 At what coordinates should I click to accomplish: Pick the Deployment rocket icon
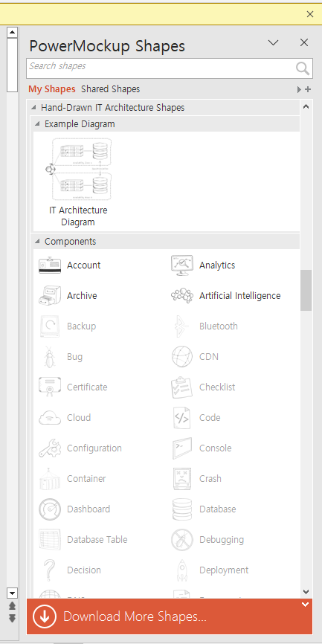coord(182,570)
